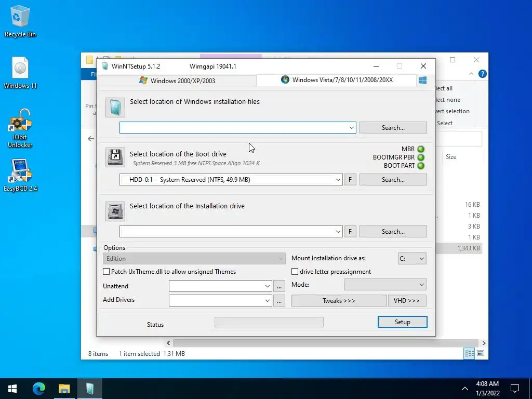Click the File Explorer help icon
Viewport: 532px width, 399px height.
pyautogui.click(x=482, y=74)
